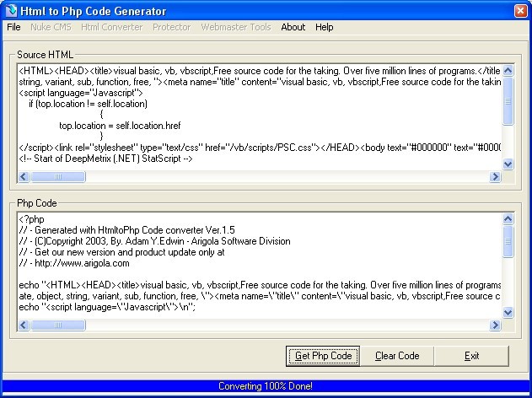
Task: Click the echo "<script language=..." line in Php Code
Action: coord(107,307)
